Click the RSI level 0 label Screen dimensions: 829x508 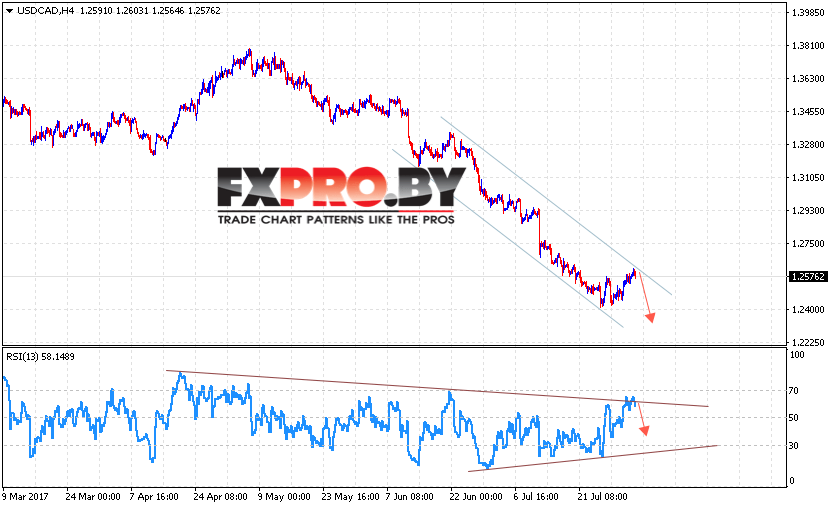tap(792, 481)
